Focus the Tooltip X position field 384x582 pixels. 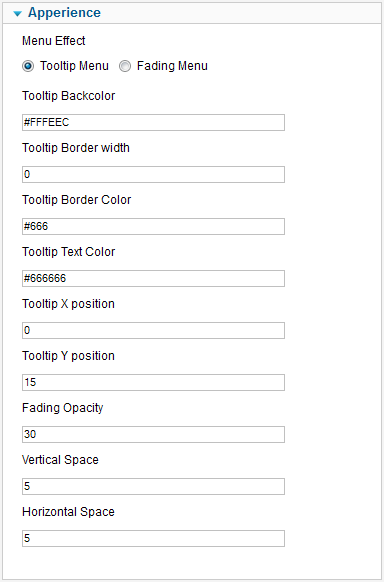click(153, 330)
